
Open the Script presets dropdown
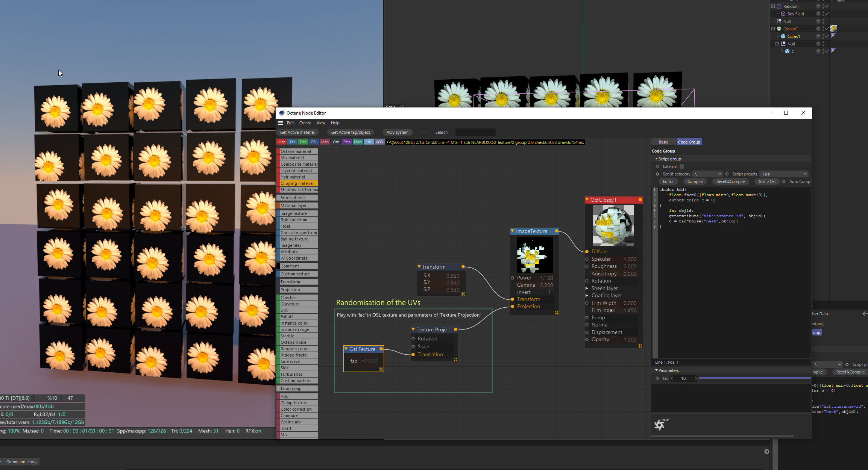click(784, 174)
